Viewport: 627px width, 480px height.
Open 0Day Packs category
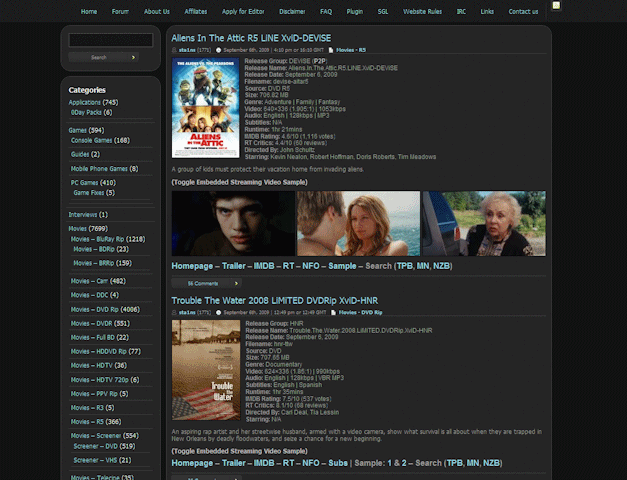tap(86, 112)
